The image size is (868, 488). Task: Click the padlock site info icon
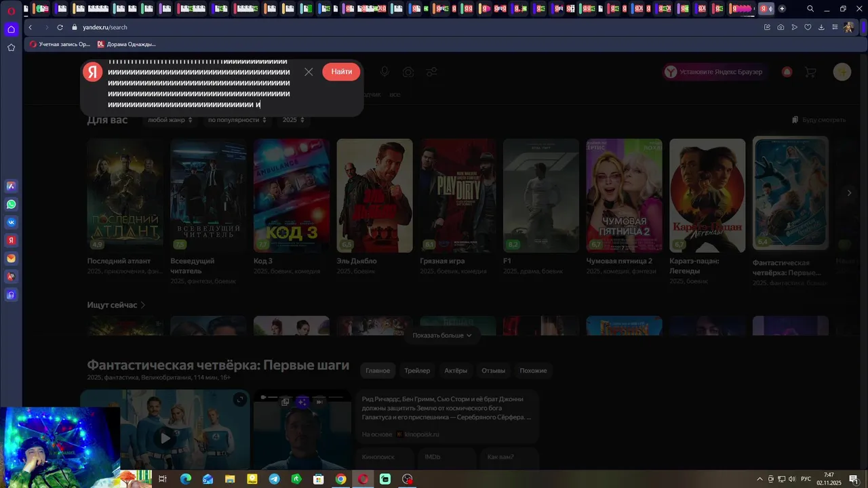(x=76, y=27)
